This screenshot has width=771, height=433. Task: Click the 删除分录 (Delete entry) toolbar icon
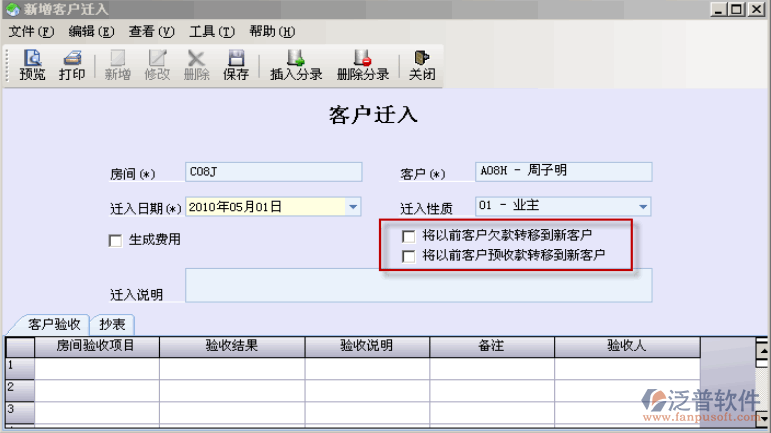tap(363, 65)
